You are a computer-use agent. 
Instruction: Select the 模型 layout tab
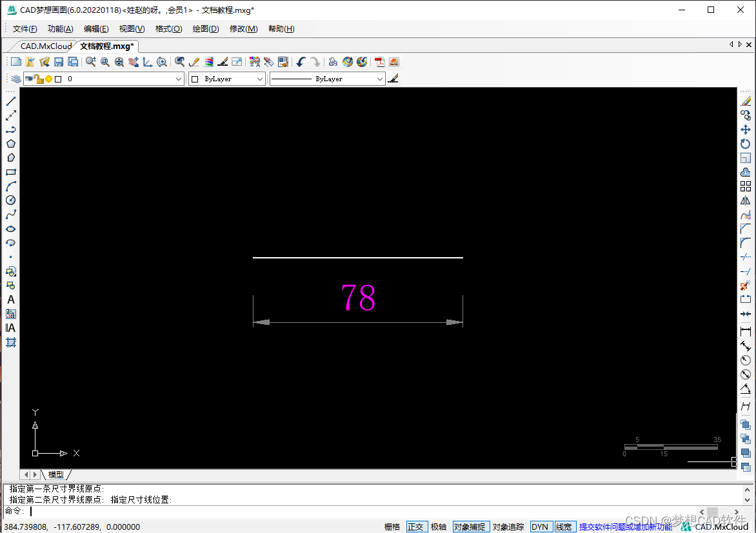click(56, 475)
